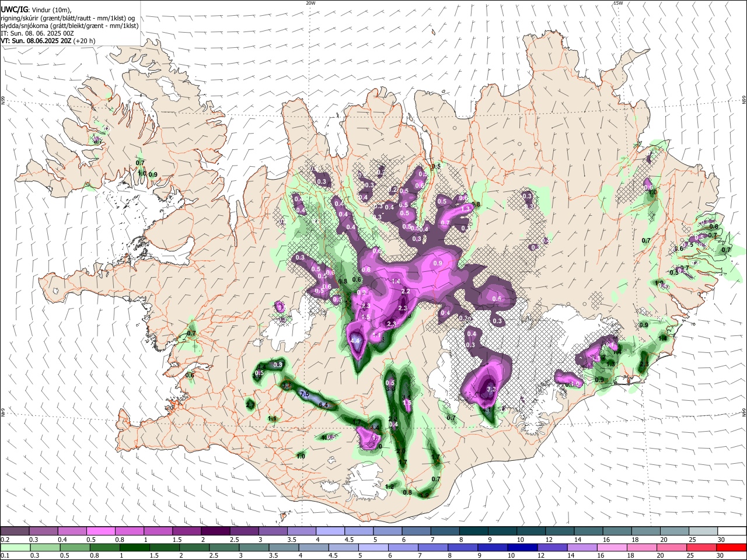Click the 'slydda/snjókoma' legend description line
747x560 pixels.
(69, 26)
